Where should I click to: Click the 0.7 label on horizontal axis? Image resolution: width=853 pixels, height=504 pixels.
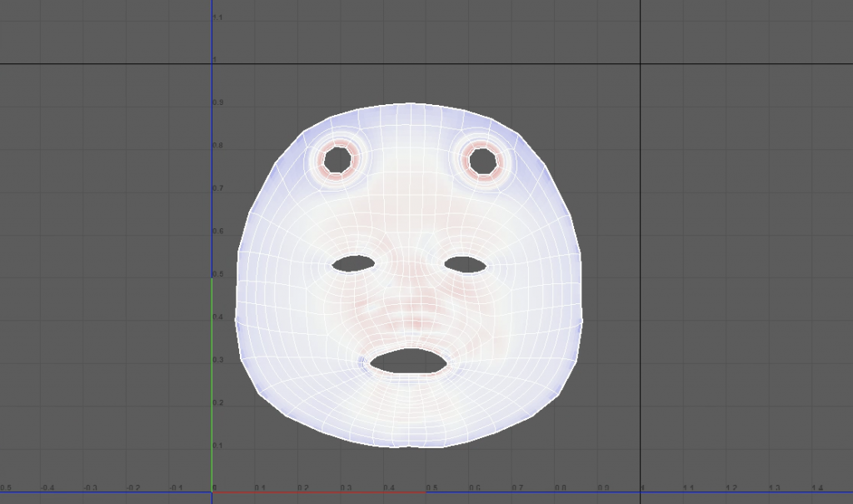517,487
